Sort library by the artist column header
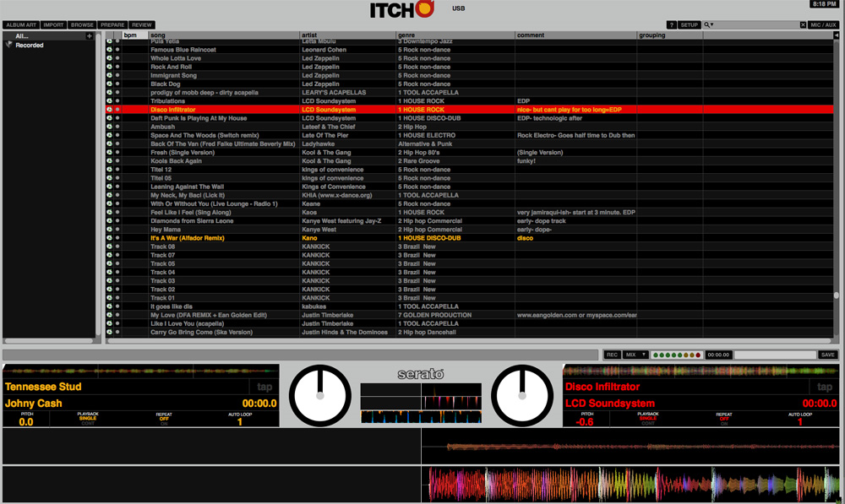Viewport: 845px width, 504px height. point(347,35)
